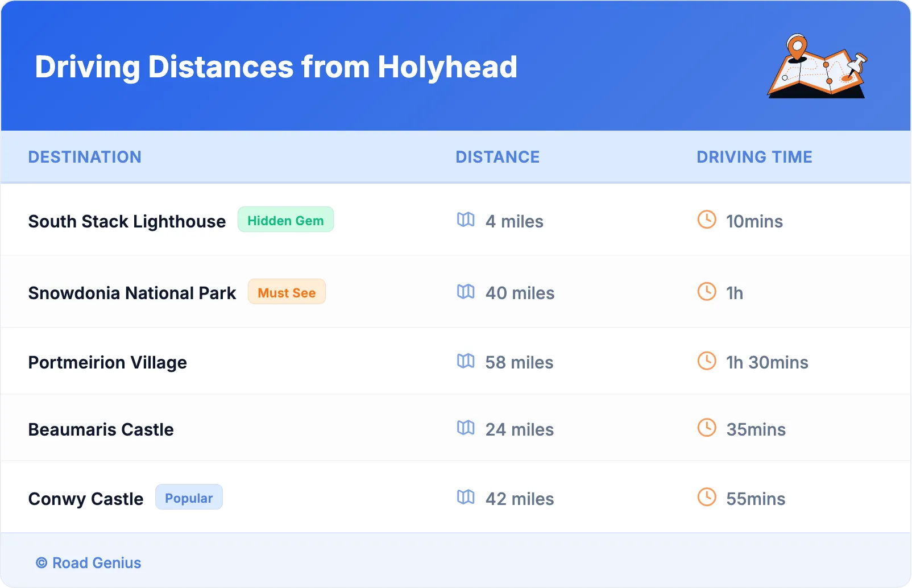Click clock icon next to 1h
The height and width of the screenshot is (588, 912).
tap(707, 292)
